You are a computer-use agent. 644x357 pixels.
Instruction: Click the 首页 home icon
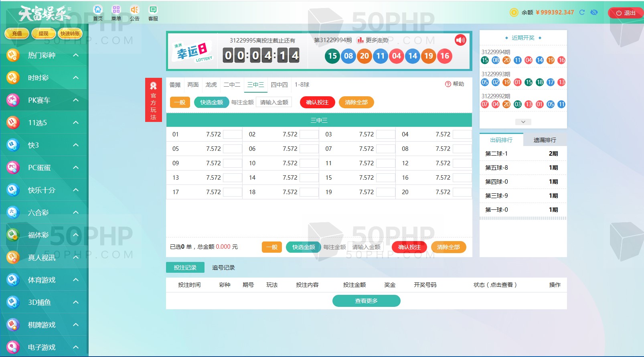pyautogui.click(x=98, y=10)
